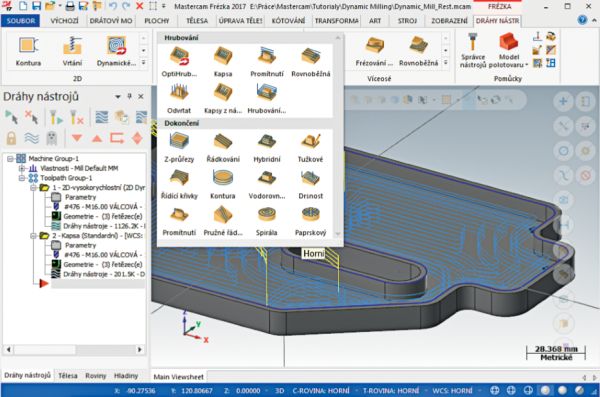The width and height of the screenshot is (600, 397).
Task: Click Geometrie under the Kapsa operation
Action: [103, 265]
